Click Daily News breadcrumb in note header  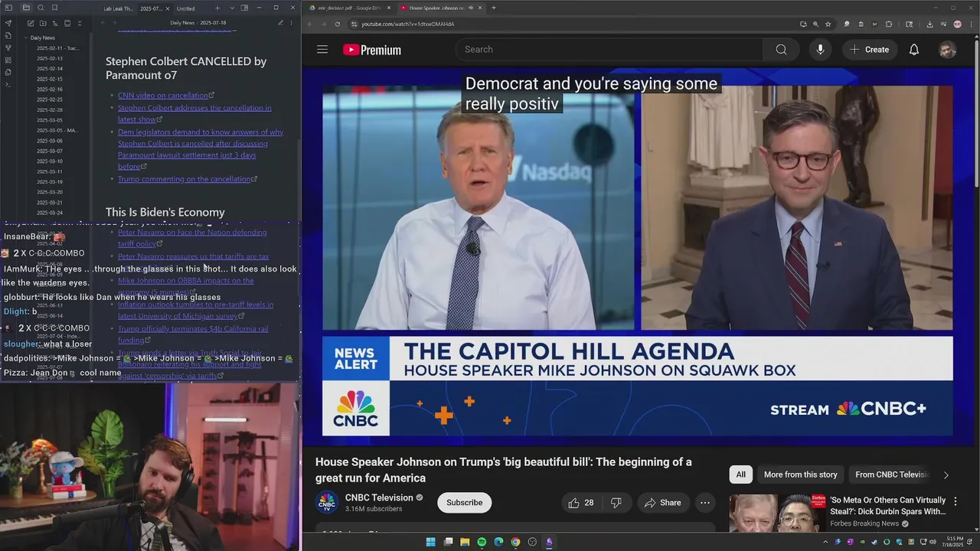182,23
